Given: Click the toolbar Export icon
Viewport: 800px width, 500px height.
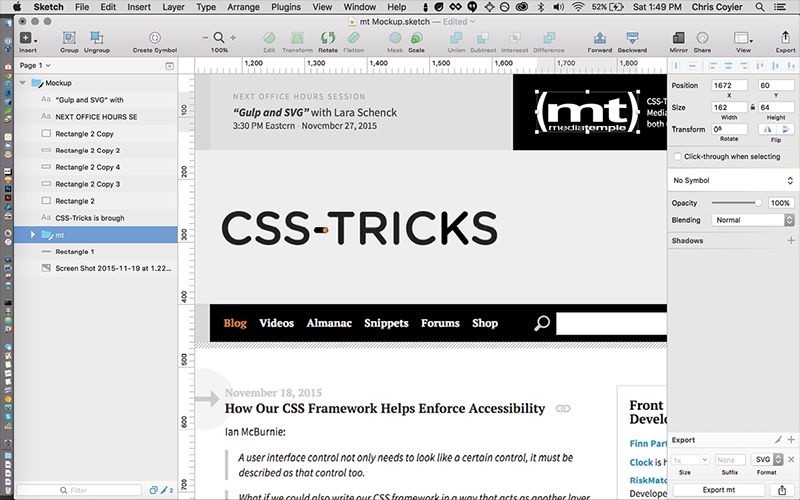Looking at the screenshot, I should click(785, 38).
